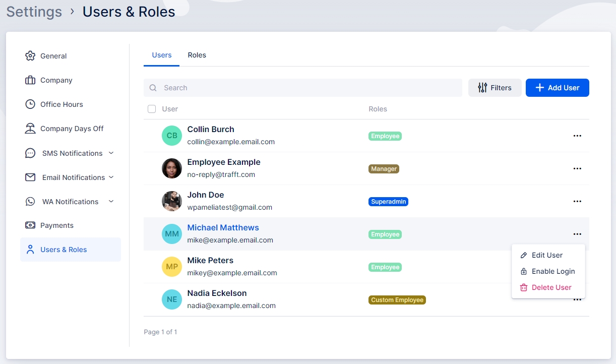This screenshot has width=616, height=364.
Task: Click the Payments cash icon
Action: coord(30,225)
